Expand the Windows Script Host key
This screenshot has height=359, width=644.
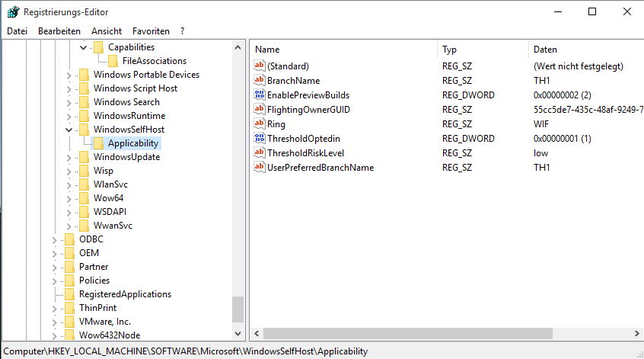point(69,89)
